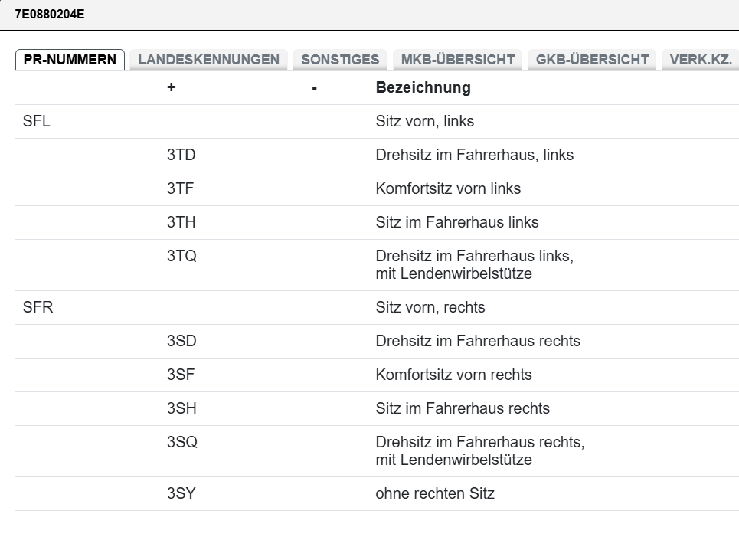Click PR code 3SD

[181, 341]
